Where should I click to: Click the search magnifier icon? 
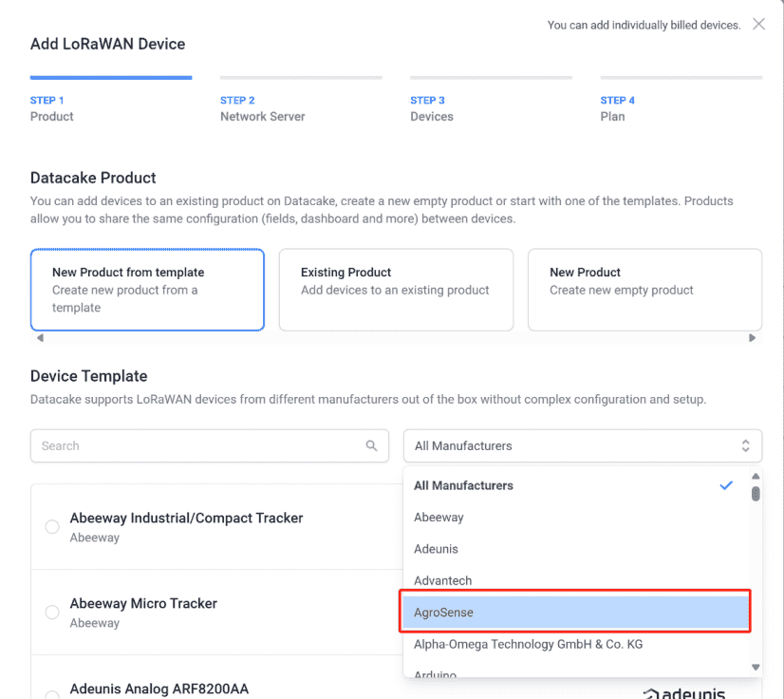coord(371,445)
